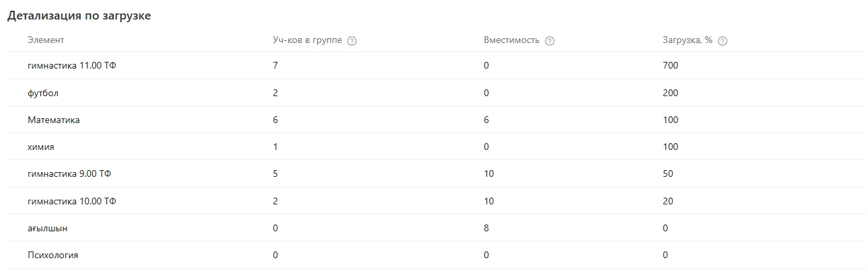Sort by Элемент column header
The image size is (868, 277).
[x=46, y=40]
